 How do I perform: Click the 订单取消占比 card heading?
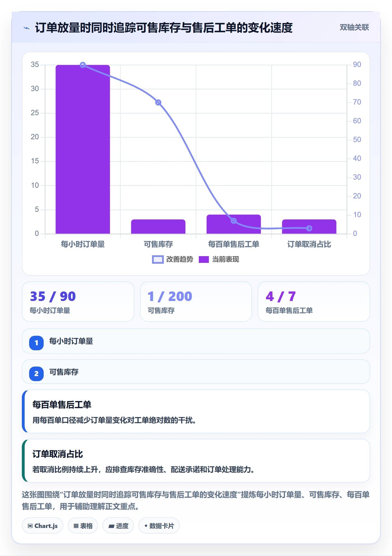(58, 454)
